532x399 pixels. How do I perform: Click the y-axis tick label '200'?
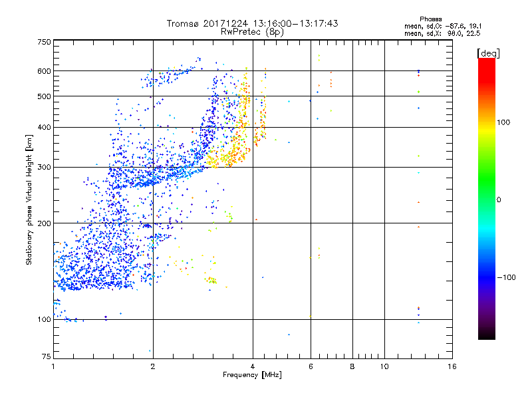coord(44,223)
